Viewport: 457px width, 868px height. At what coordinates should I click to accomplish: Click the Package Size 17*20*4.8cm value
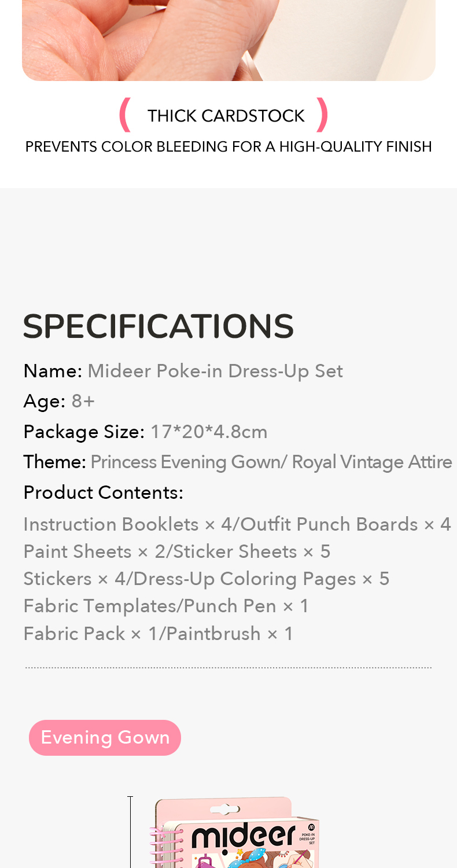point(208,432)
